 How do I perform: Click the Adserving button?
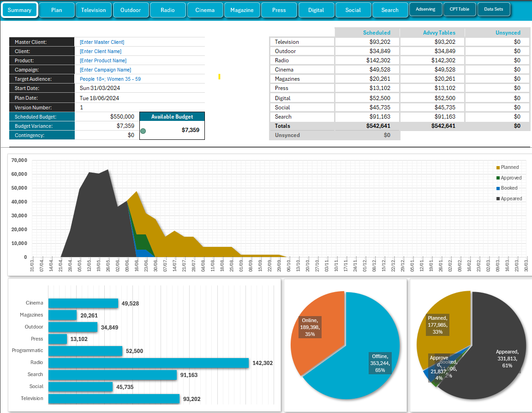(425, 9)
